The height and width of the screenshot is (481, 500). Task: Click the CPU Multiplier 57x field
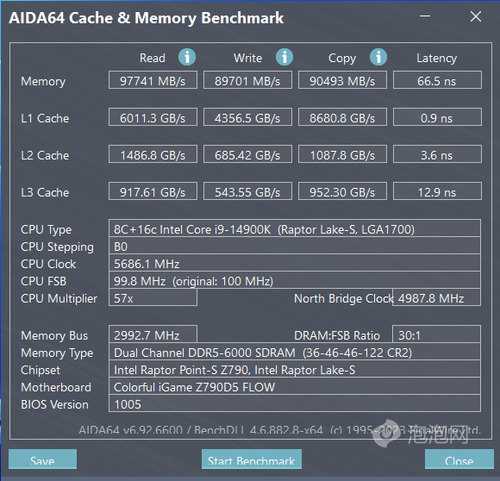[x=153, y=298]
